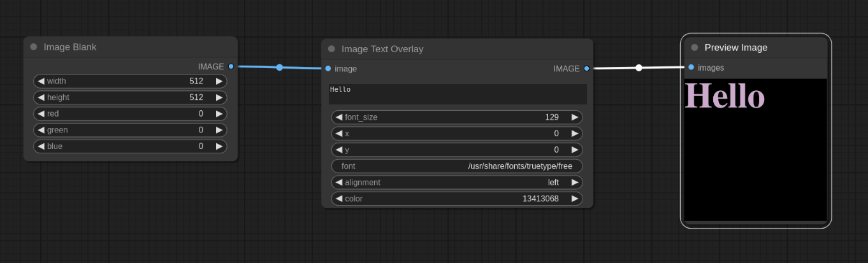Switch alignment to next option arrow
Image resolution: width=868 pixels, height=263 pixels.
(575, 182)
